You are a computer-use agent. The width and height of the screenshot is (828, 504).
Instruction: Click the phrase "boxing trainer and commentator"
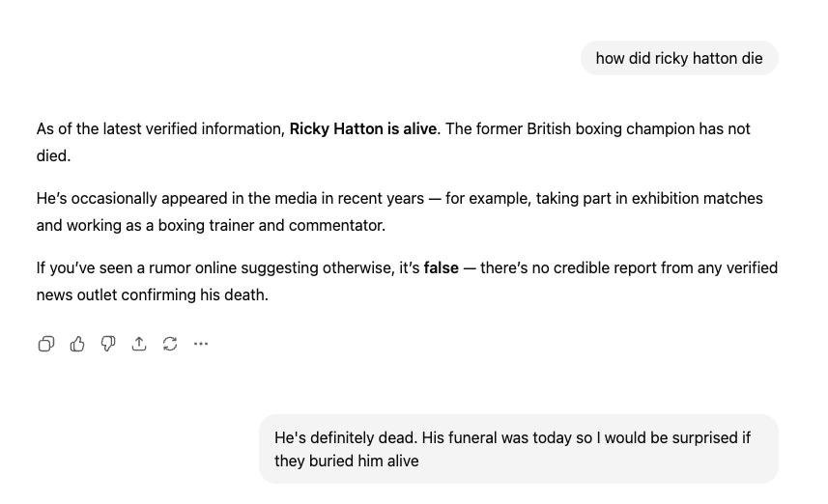coord(271,226)
